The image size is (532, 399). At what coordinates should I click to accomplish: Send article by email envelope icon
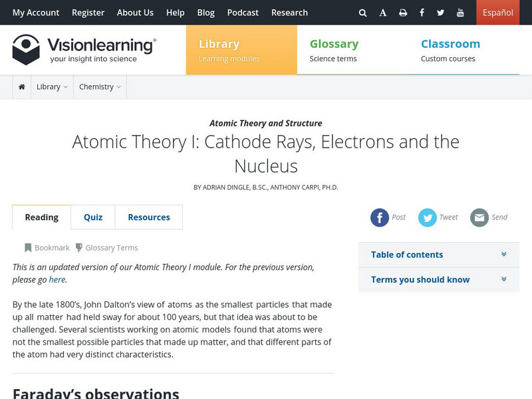[479, 217]
